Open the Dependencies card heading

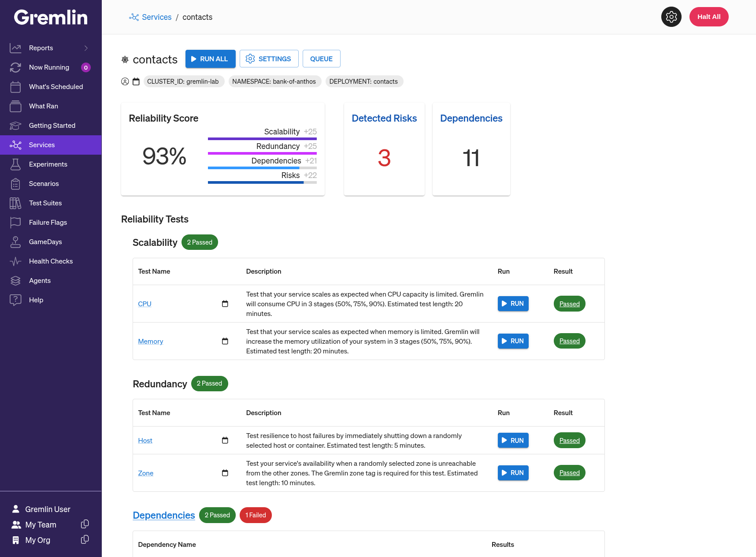point(471,119)
